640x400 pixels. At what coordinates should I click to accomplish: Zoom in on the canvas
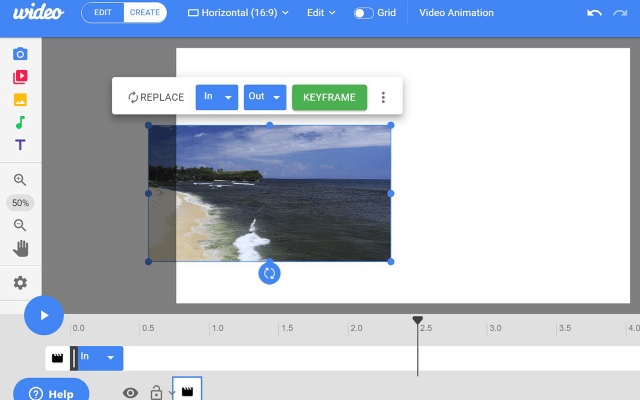pyautogui.click(x=20, y=180)
